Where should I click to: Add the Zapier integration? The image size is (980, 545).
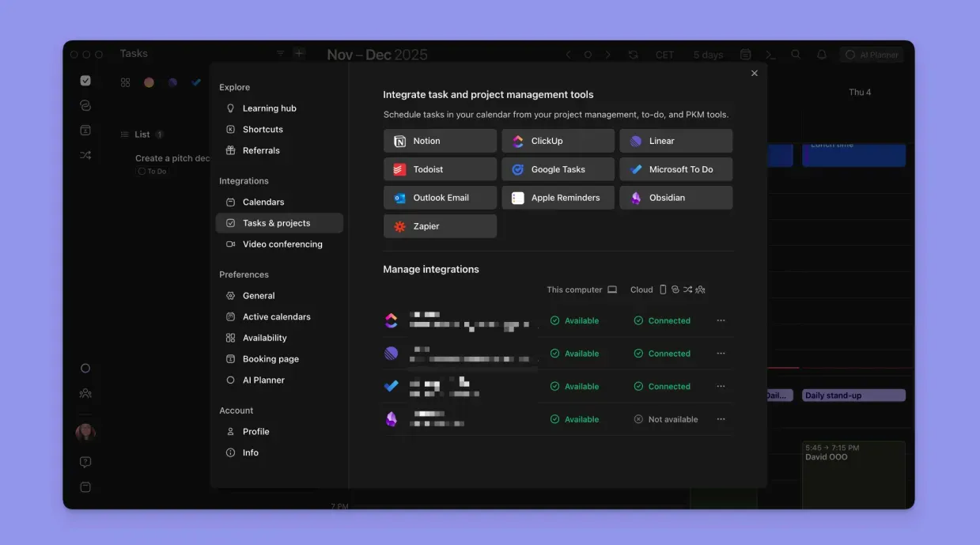pyautogui.click(x=440, y=226)
